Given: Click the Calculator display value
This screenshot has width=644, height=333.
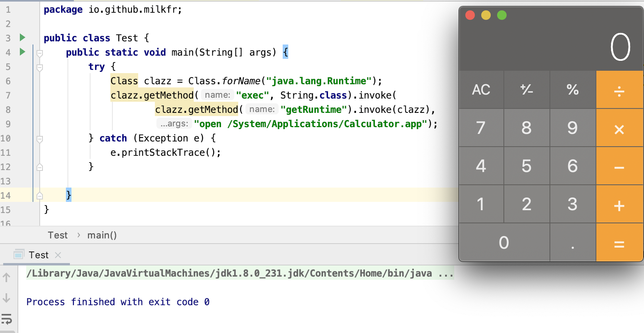Looking at the screenshot, I should [x=620, y=47].
